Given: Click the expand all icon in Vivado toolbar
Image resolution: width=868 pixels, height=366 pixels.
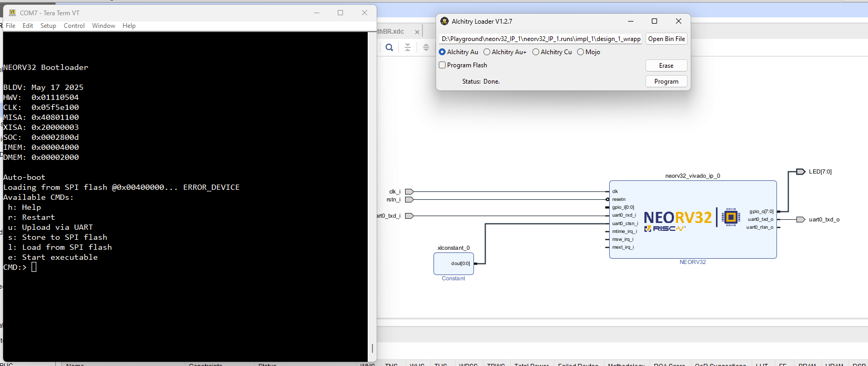Looking at the screenshot, I should pos(426,47).
